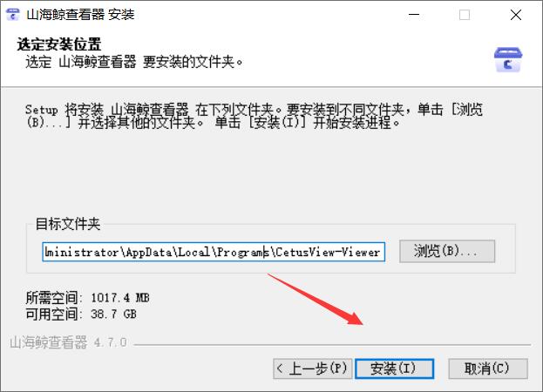
Task: Minimize the installer window
Action: click(414, 15)
